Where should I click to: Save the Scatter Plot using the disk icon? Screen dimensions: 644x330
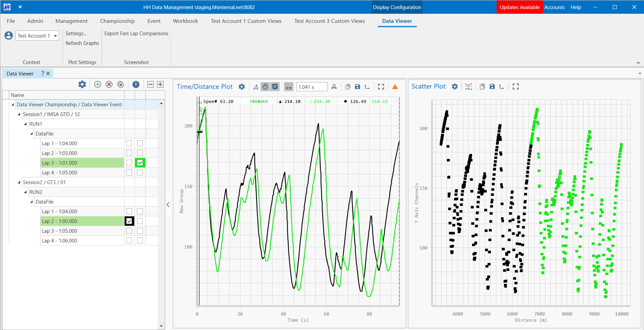pyautogui.click(x=492, y=87)
